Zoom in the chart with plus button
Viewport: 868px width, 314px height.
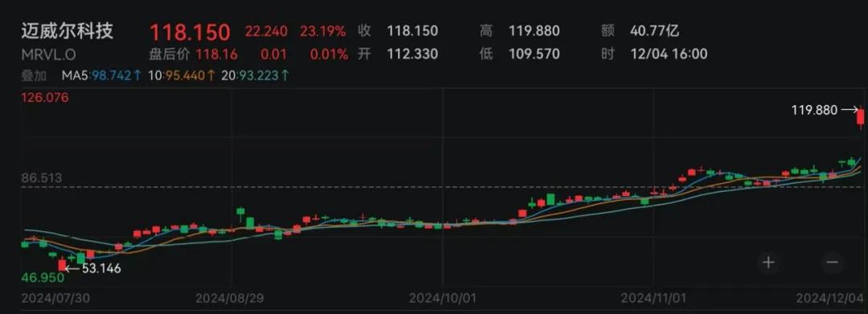(x=768, y=262)
